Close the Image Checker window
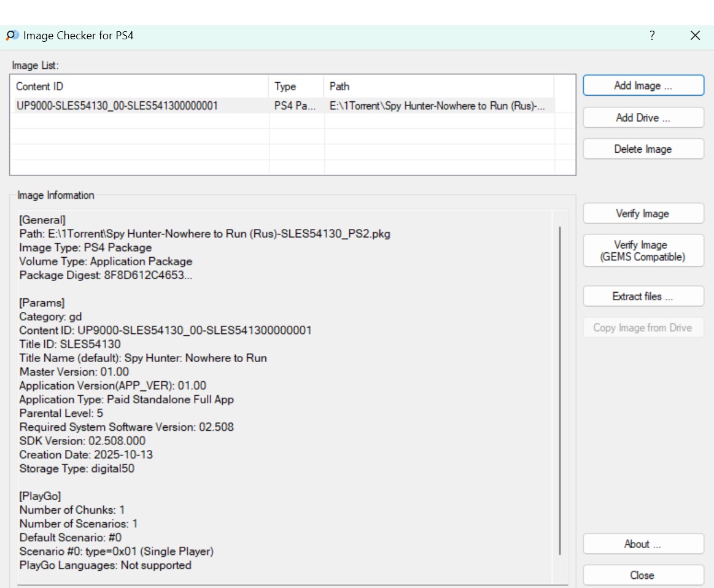Viewport: 714px width, 588px height. 695,36
